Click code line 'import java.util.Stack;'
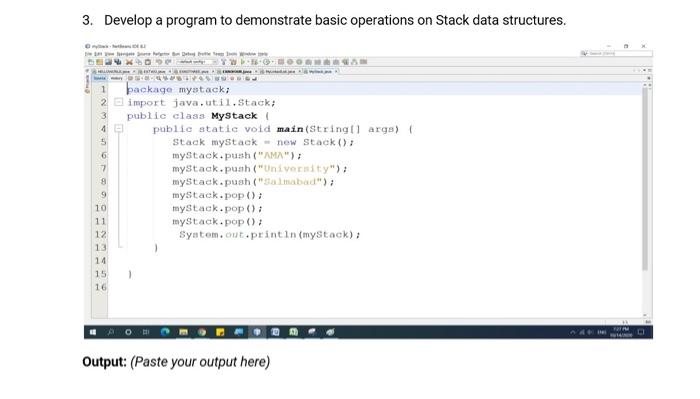700x399 pixels. point(201,102)
